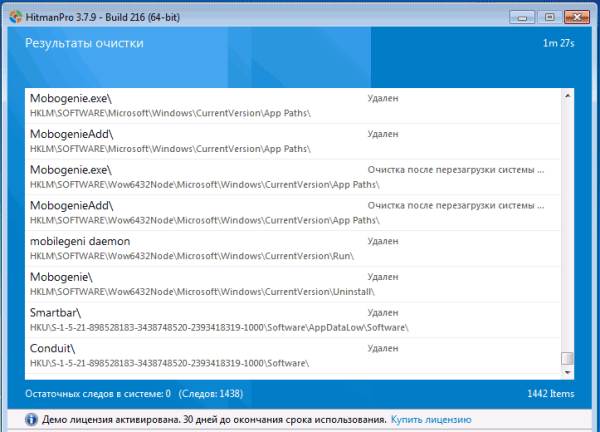
Task: Click the scroll down arrow of results list
Action: (567, 372)
